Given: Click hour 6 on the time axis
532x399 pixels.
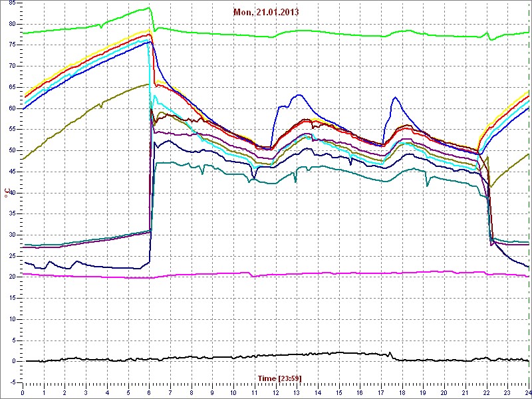Looking at the screenshot, I should tap(149, 392).
